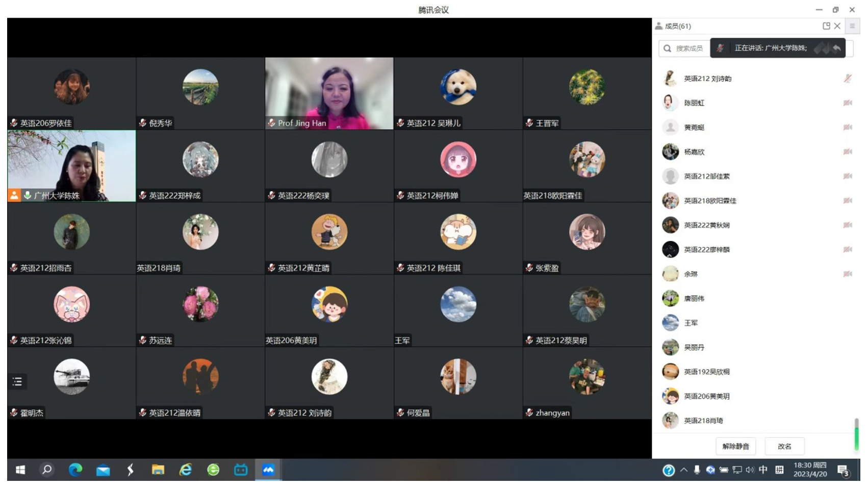This screenshot has height=487, width=868.
Task: Click the members list scrollbar
Action: (856, 434)
